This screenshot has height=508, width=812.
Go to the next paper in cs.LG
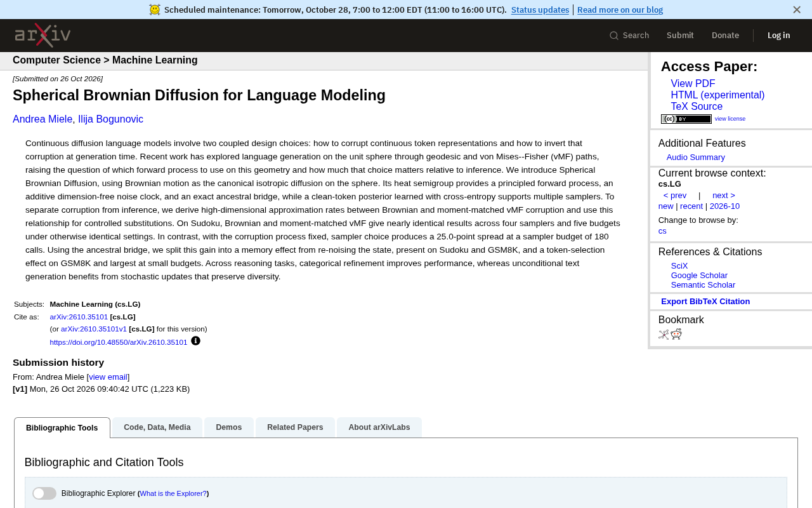click(724, 196)
